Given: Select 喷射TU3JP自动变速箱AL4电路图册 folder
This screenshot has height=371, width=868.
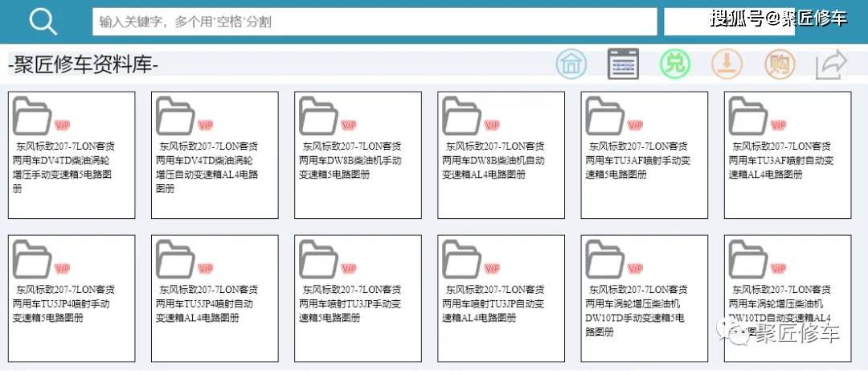Looking at the screenshot, I should (501, 299).
